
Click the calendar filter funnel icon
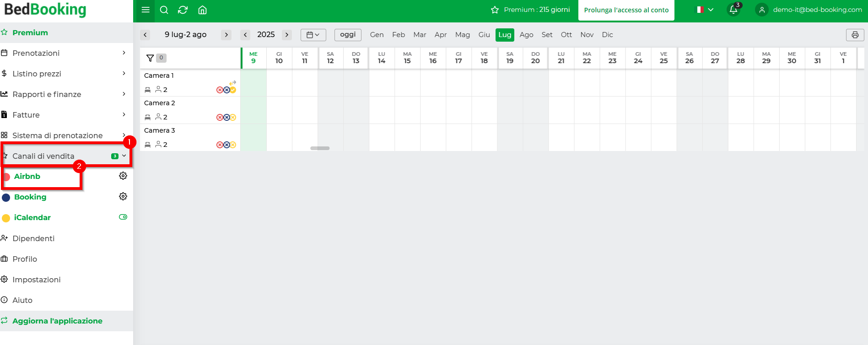coord(150,58)
